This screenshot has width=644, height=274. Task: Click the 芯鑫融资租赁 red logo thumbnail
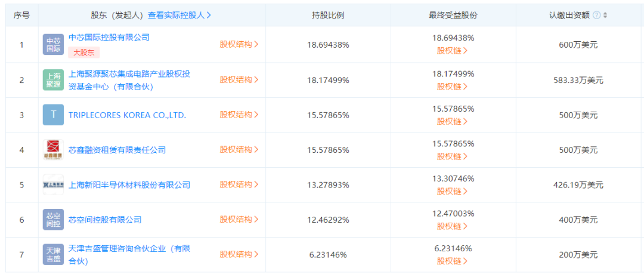54,150
